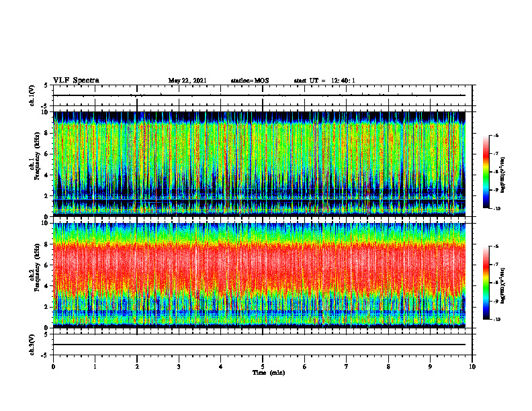Click the time axis tick label "4"

click(221, 367)
